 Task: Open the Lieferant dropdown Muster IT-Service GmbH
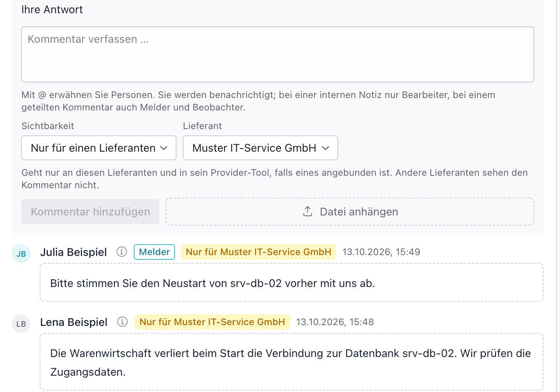click(261, 148)
